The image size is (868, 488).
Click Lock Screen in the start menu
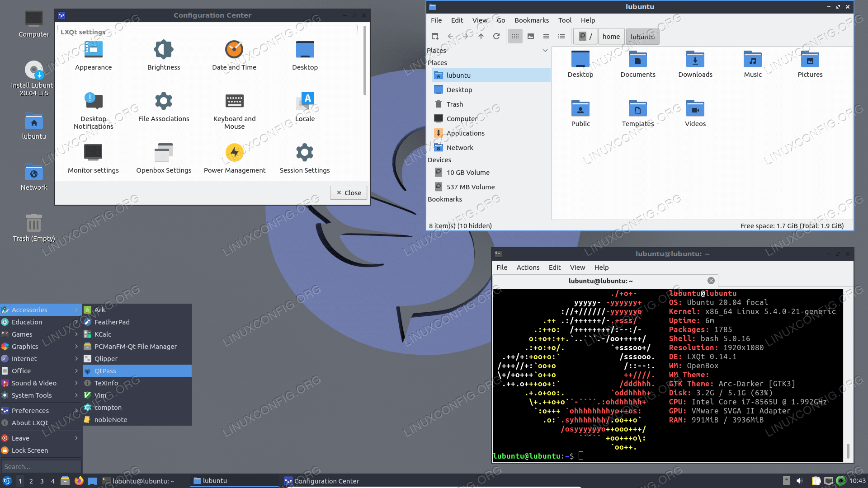pyautogui.click(x=41, y=450)
